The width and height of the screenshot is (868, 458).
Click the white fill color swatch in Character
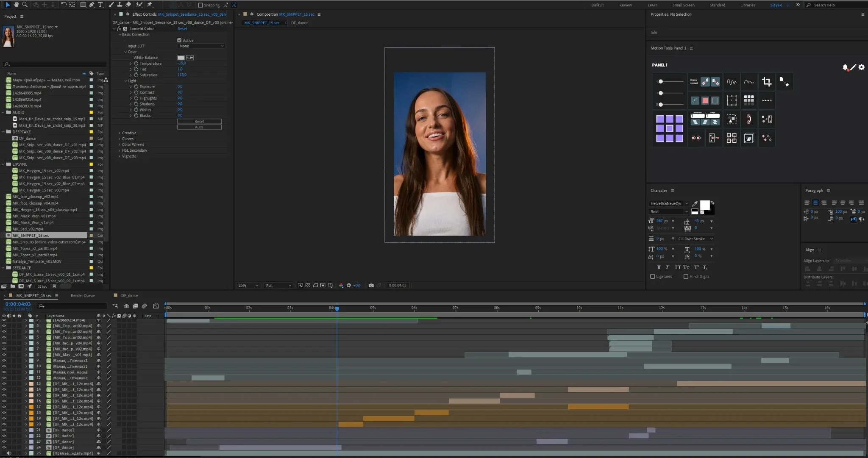(x=704, y=205)
